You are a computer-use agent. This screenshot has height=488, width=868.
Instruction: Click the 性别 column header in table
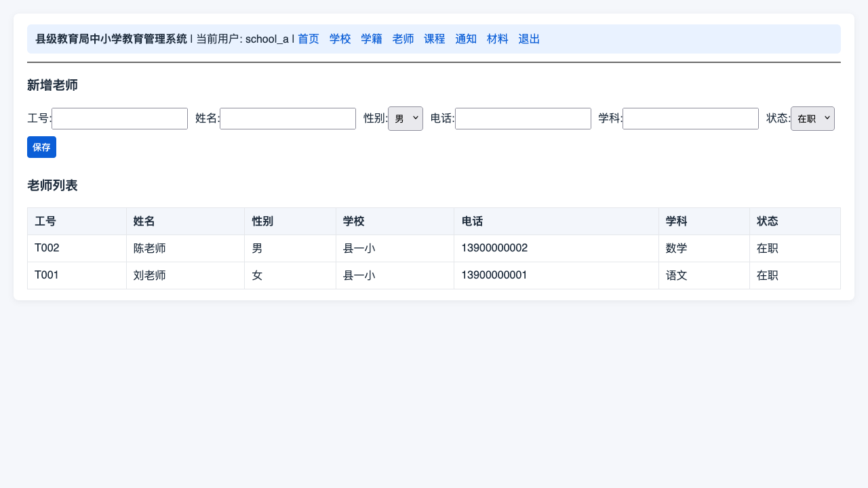[x=290, y=221]
